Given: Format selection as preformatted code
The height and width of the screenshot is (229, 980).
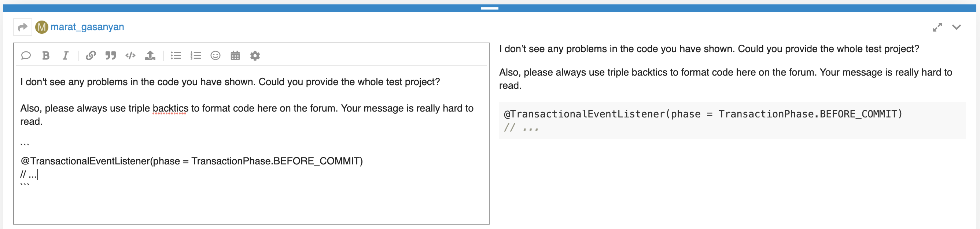Looking at the screenshot, I should (130, 56).
